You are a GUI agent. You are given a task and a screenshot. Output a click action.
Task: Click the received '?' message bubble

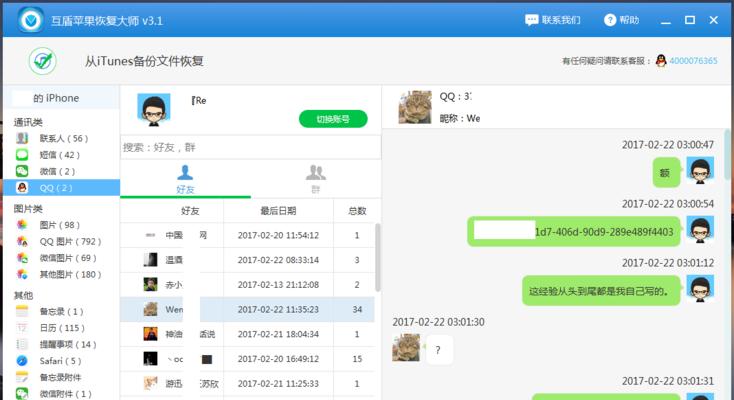439,349
